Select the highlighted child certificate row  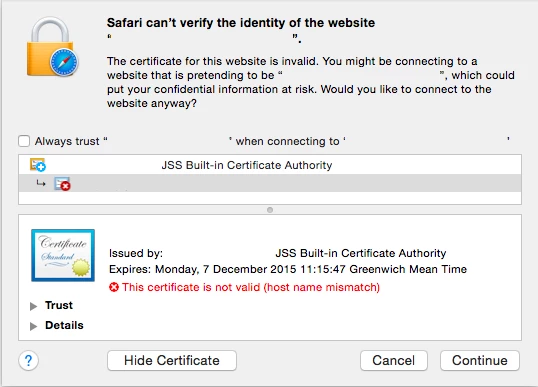pos(270,183)
